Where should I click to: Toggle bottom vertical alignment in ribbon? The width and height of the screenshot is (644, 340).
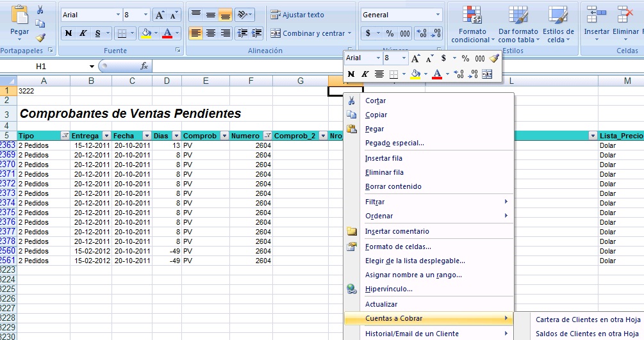click(x=225, y=15)
